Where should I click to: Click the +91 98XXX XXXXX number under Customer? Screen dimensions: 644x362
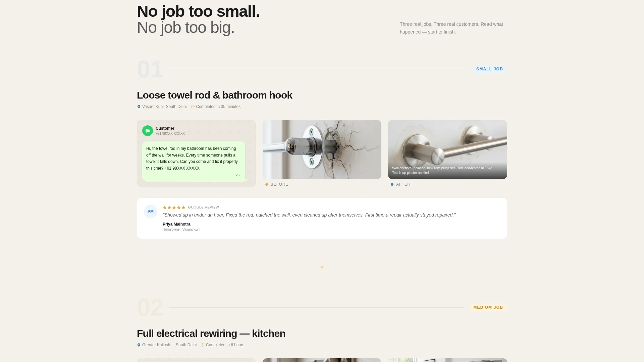coord(170,134)
